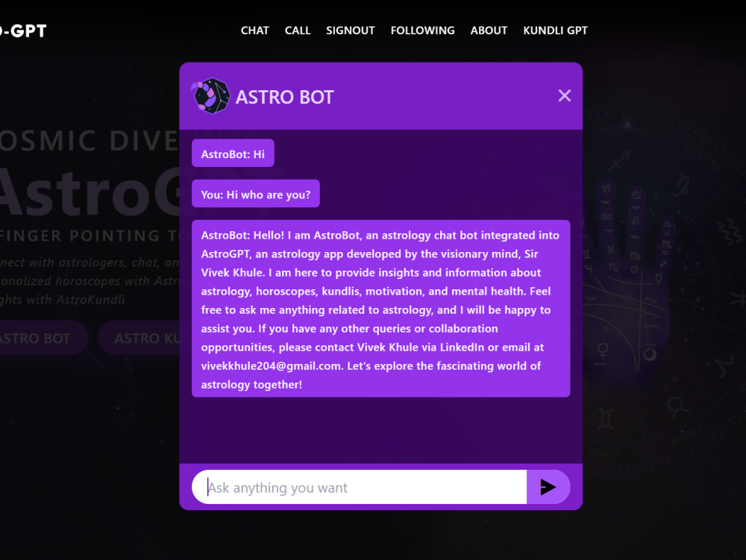Image resolution: width=746 pixels, height=560 pixels.
Task: Click the ASTRO BOT dialog title
Action: click(x=284, y=97)
